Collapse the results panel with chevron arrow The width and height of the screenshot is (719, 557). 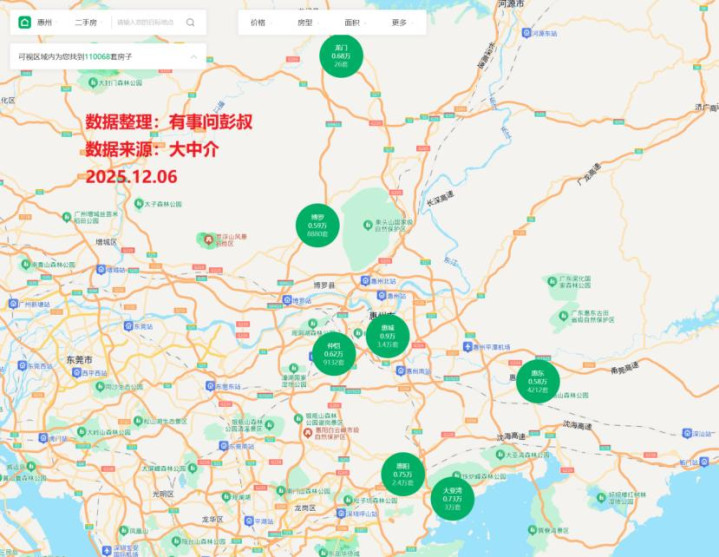click(193, 58)
